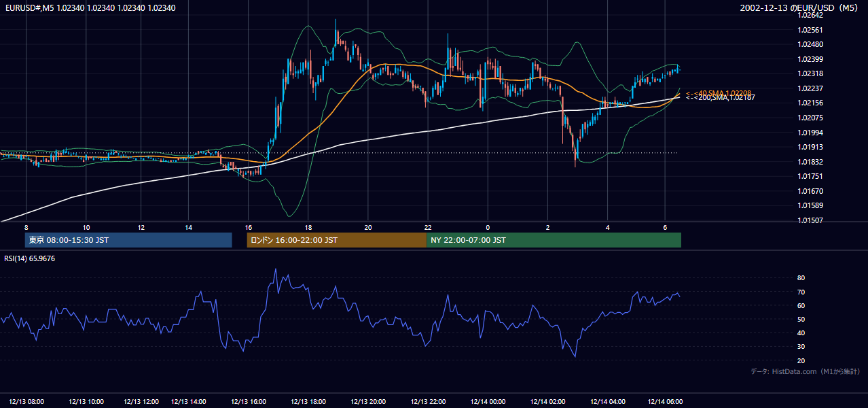
Task: Click price axis value 1.01913
Action: click(811, 147)
